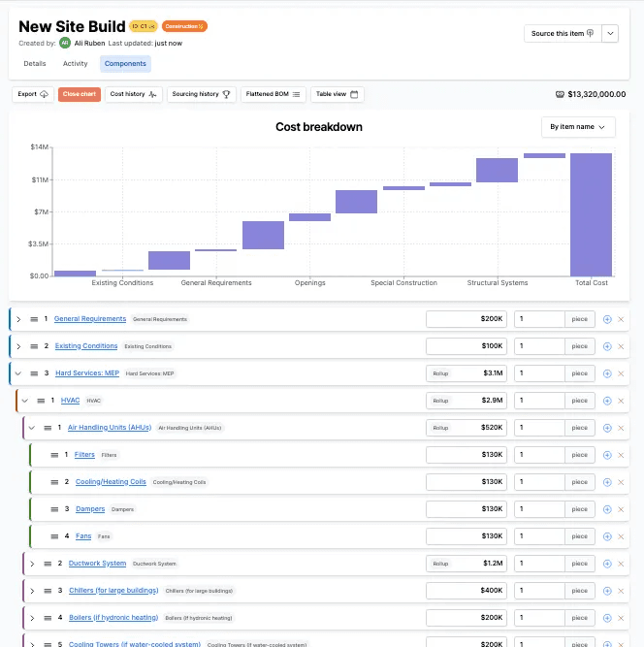Image resolution: width=644 pixels, height=647 pixels.
Task: Click the drag handle on Ductwork System row
Action: point(48,564)
